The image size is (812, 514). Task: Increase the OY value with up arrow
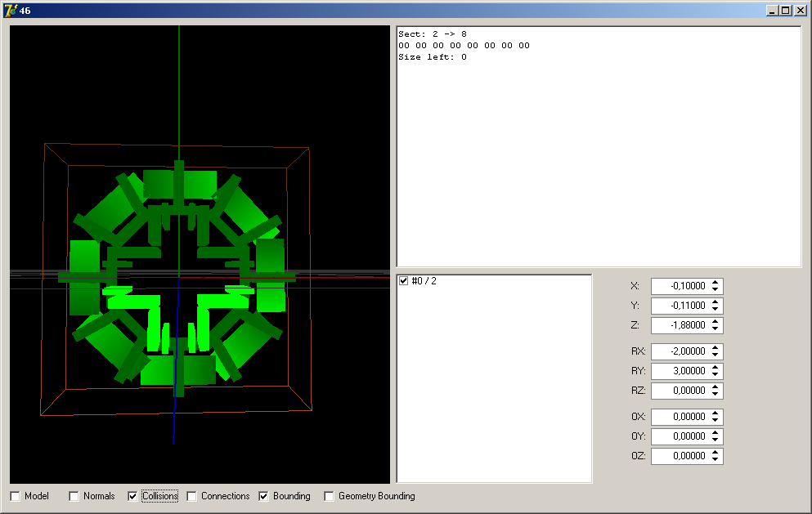(716, 433)
